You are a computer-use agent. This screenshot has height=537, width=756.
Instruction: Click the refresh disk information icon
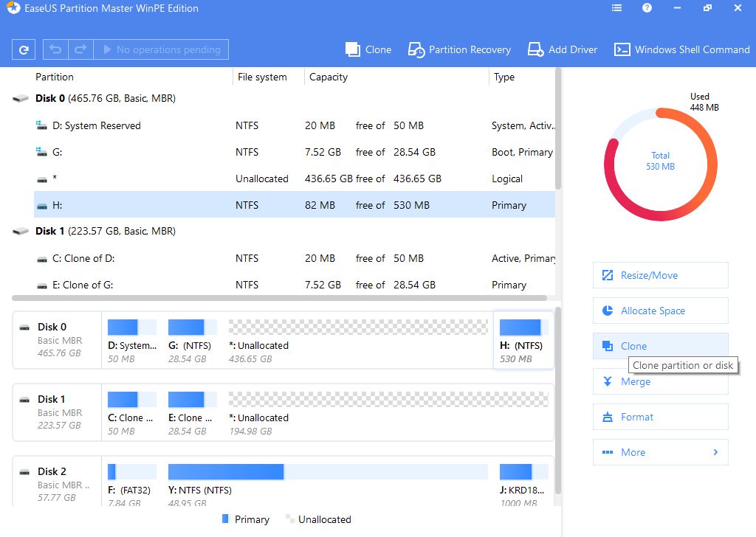(x=24, y=49)
